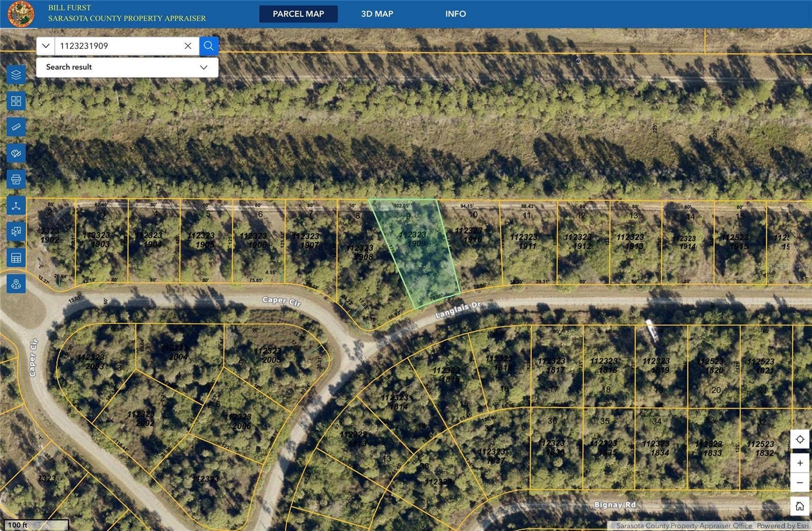Viewport: 812px width, 531px height.
Task: Switch to the PARCEL MAP tab
Action: pos(298,14)
